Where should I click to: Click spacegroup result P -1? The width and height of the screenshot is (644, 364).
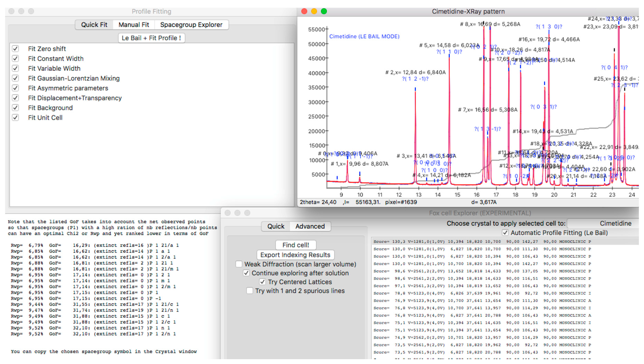86,298
